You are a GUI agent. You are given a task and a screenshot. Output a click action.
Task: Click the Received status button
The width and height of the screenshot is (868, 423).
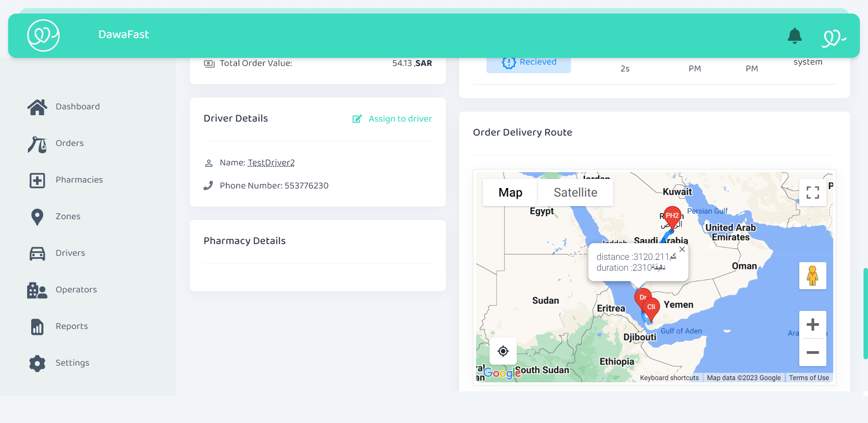(x=528, y=62)
